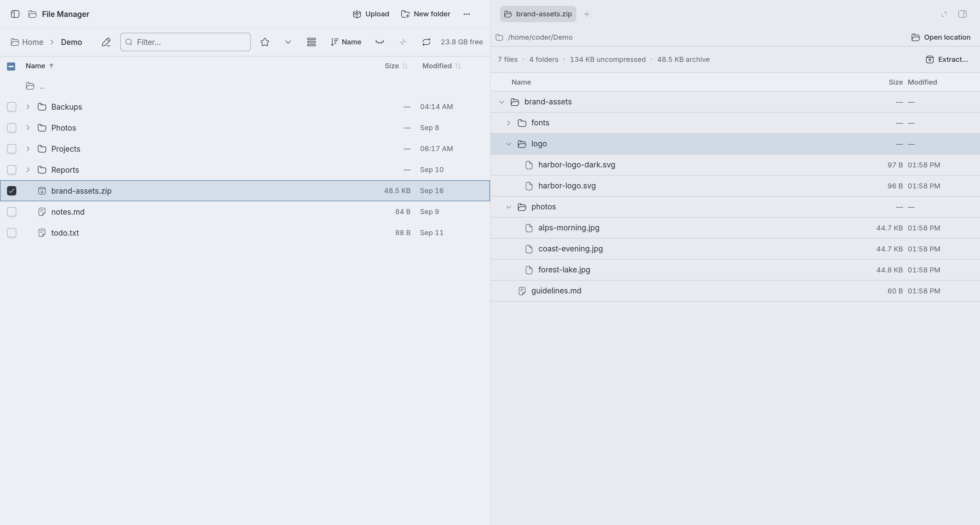Uncheck the brand-assets.zip checkbox
This screenshot has width=980, height=525.
point(12,190)
